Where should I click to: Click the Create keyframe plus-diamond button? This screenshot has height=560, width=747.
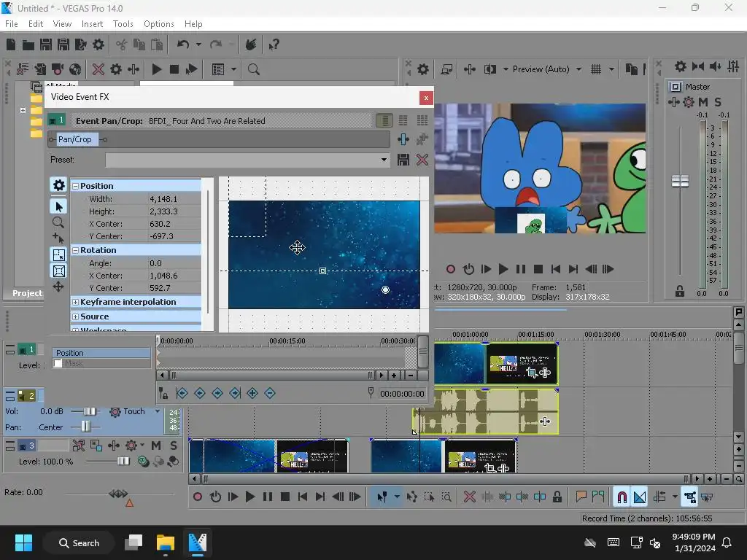coord(252,393)
